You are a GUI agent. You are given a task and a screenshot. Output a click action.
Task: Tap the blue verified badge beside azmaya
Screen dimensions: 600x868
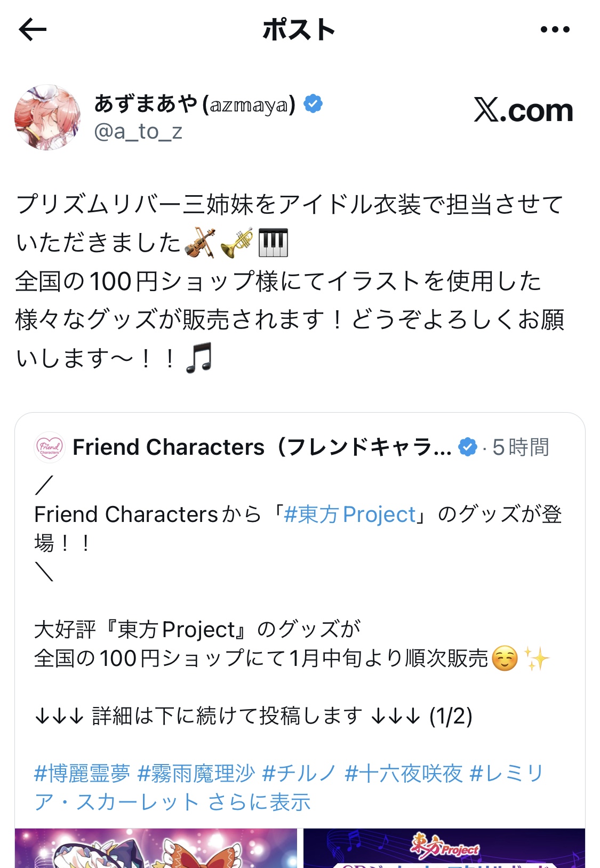click(x=313, y=103)
